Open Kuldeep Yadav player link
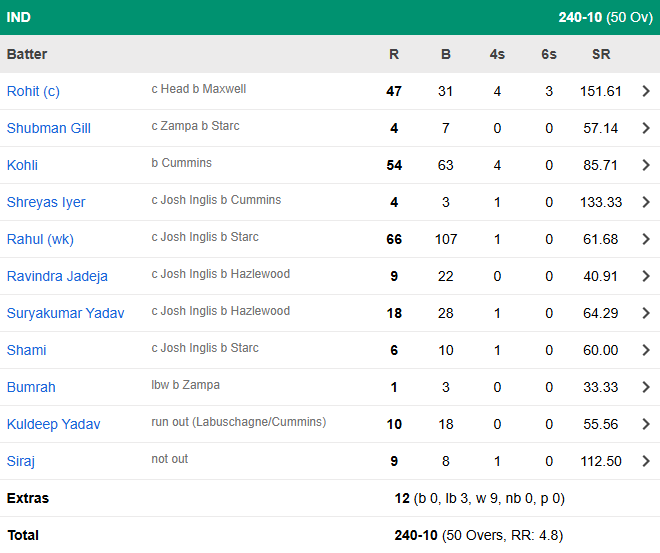Screen dimensions: 660x553 (53, 424)
